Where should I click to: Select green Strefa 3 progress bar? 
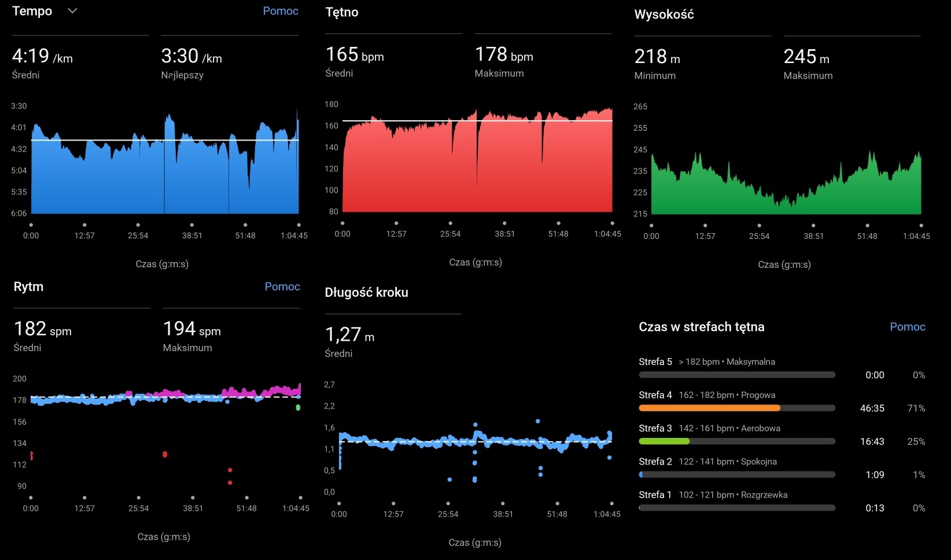coord(664,441)
